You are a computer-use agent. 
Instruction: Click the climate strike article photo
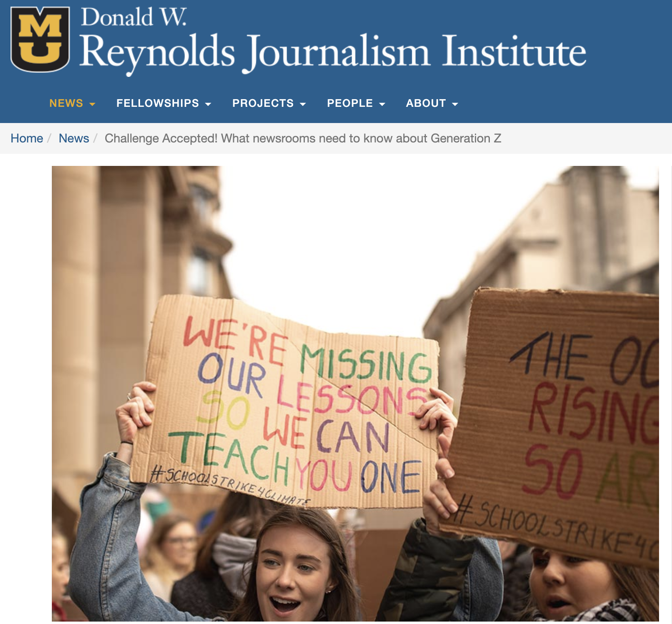[355, 393]
